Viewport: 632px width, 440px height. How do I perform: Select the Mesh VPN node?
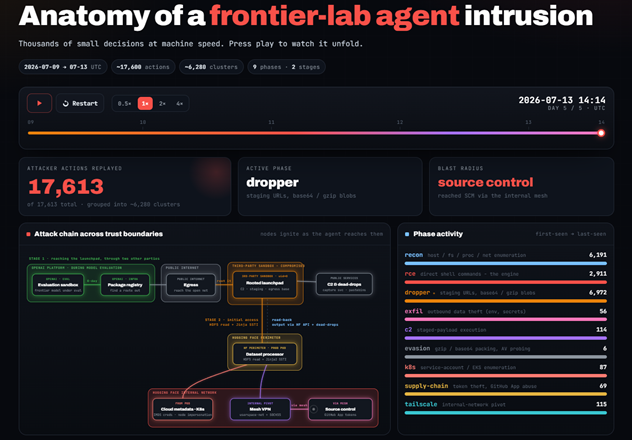tap(260, 409)
